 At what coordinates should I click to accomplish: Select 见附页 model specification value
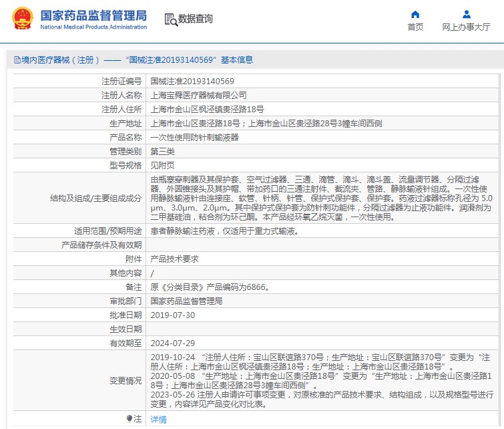162,166
